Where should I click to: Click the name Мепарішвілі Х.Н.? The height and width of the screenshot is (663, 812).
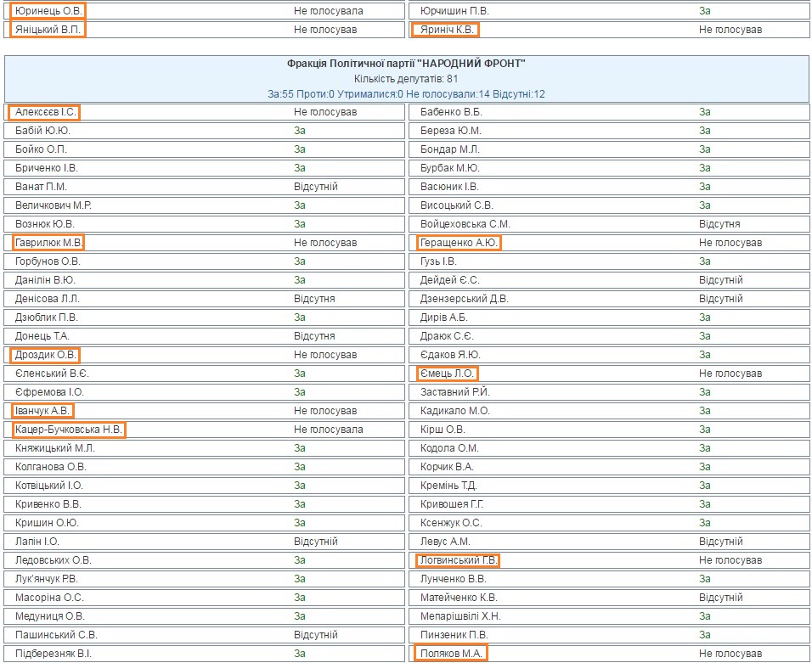460,616
